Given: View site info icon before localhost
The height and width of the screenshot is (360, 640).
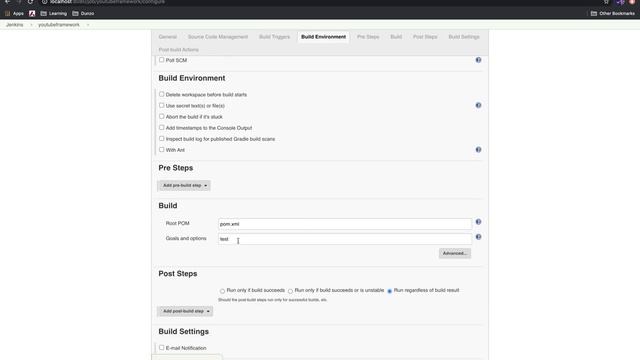Looking at the screenshot, I should pyautogui.click(x=44, y=2).
